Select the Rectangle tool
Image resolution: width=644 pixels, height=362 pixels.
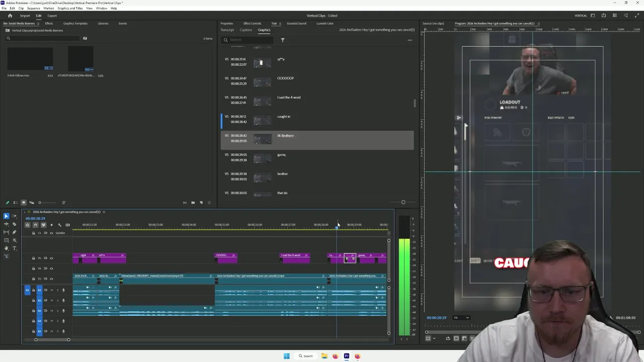click(x=6, y=240)
